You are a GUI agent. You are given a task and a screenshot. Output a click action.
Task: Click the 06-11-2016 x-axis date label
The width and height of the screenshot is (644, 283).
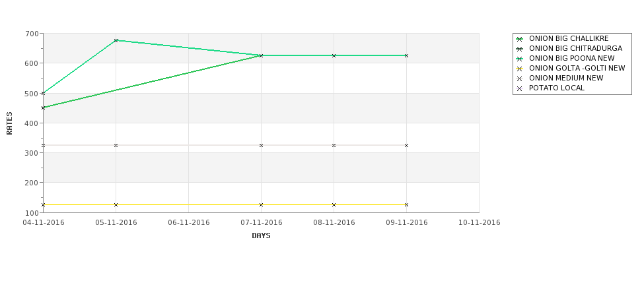click(188, 223)
